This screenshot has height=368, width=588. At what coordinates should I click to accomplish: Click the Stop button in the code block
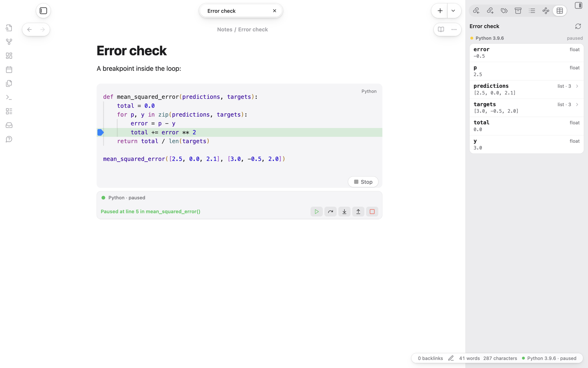tap(363, 182)
